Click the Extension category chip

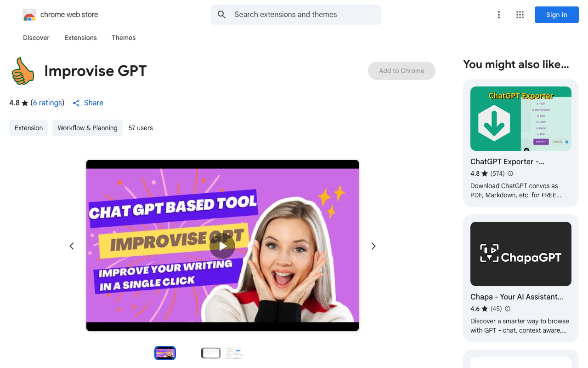pyautogui.click(x=28, y=128)
